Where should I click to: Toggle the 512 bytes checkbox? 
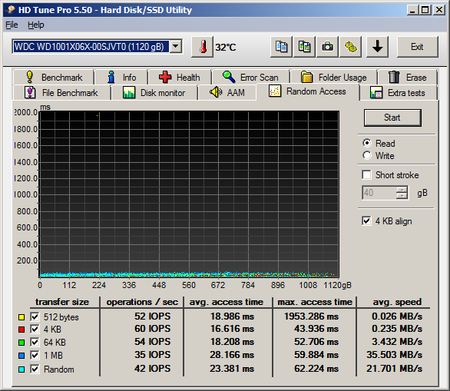[35, 317]
